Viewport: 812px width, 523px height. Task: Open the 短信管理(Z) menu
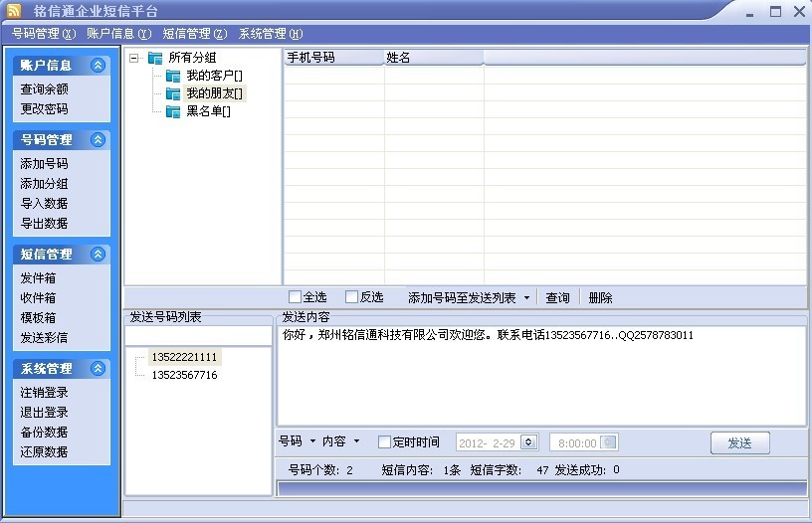(x=195, y=34)
